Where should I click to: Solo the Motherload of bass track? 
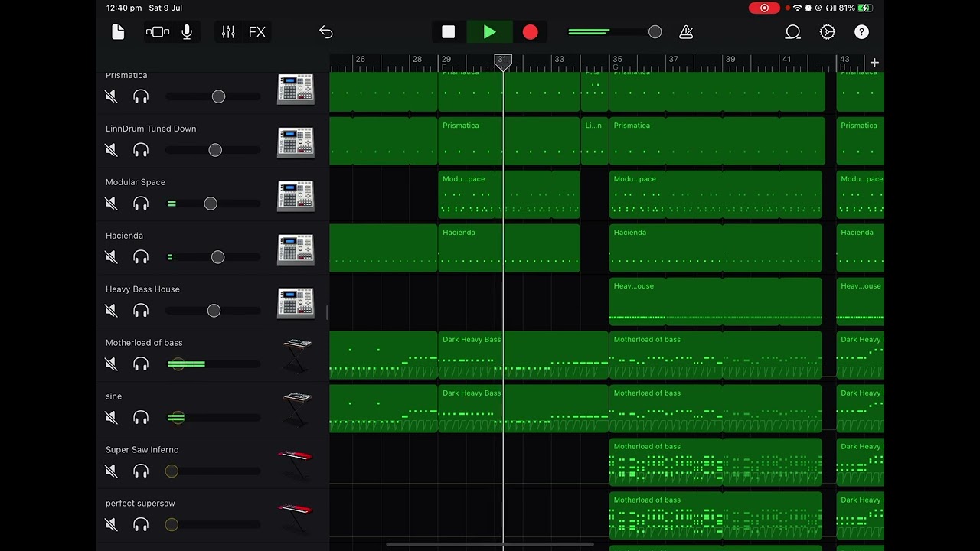141,364
